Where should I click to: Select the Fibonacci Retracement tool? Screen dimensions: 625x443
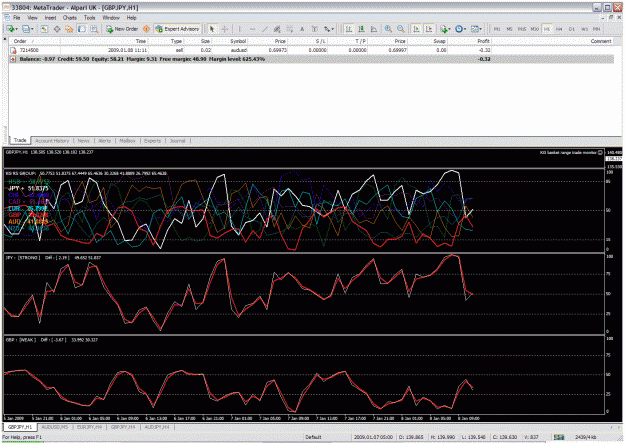point(290,29)
